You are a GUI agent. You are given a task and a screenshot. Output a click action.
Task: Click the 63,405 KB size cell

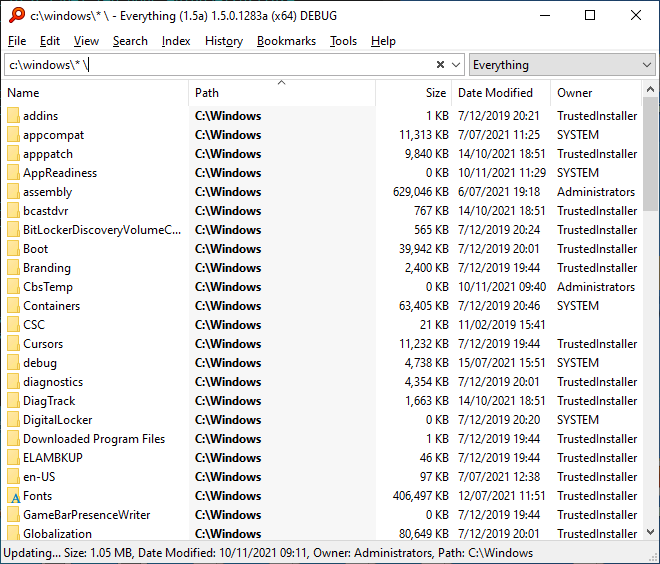pos(424,306)
